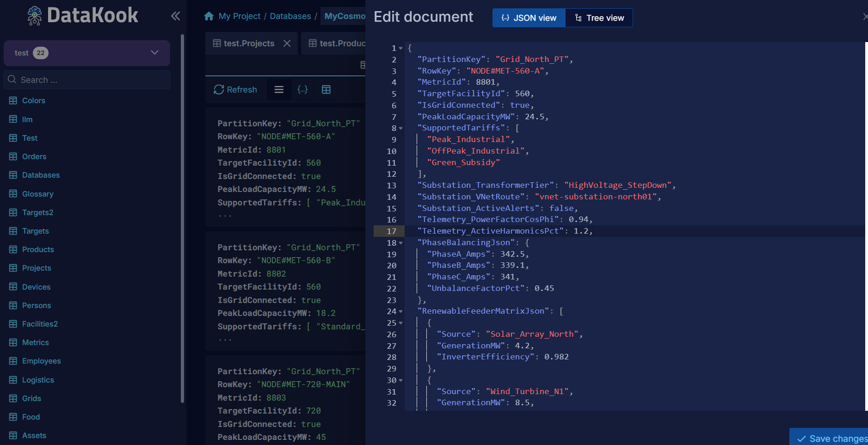Click Tree view hierarchy icon
This screenshot has width=868, height=445.
click(578, 18)
